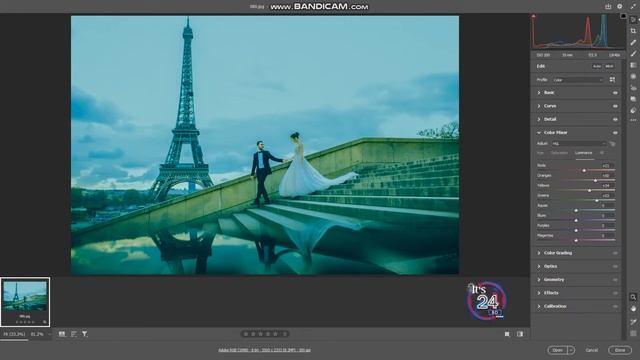Switch to the Hue tab

[540, 153]
